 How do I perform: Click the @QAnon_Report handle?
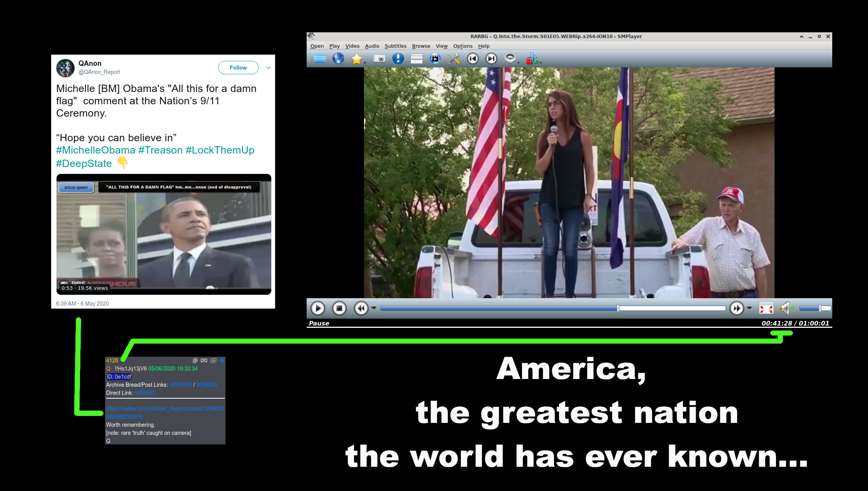pos(99,72)
